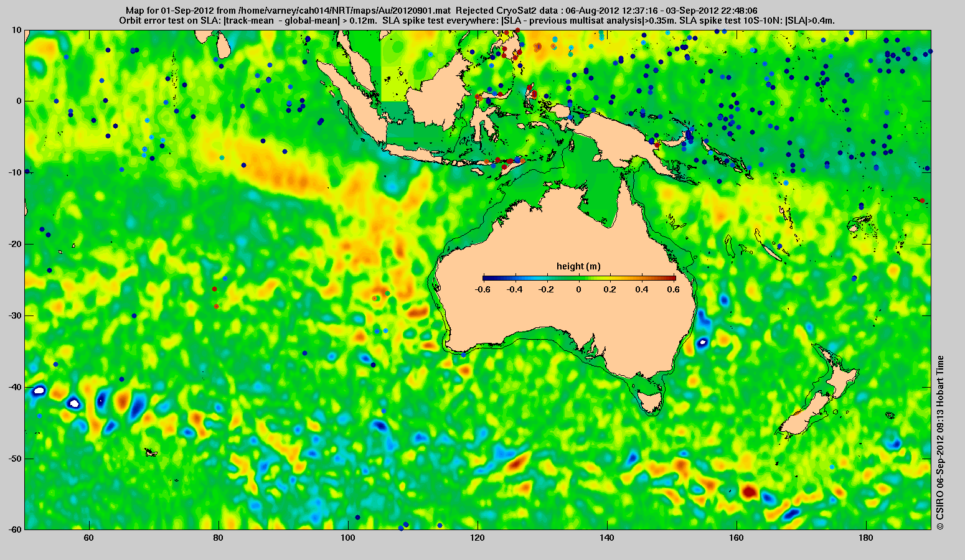Click the vertical CSIRO copyright timestamp text
The width and height of the screenshot is (965, 560).
[x=941, y=442]
